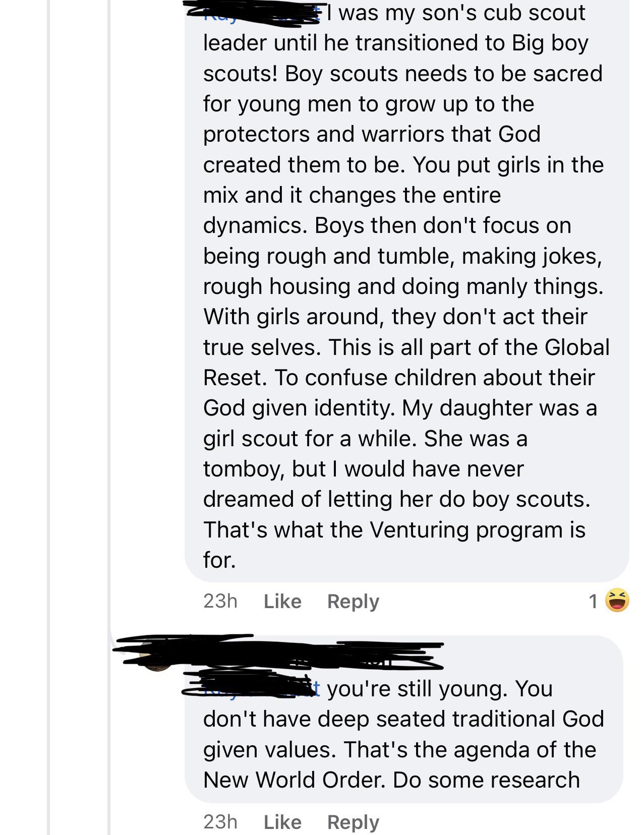Like the first comment
644x835 pixels.
point(282,601)
